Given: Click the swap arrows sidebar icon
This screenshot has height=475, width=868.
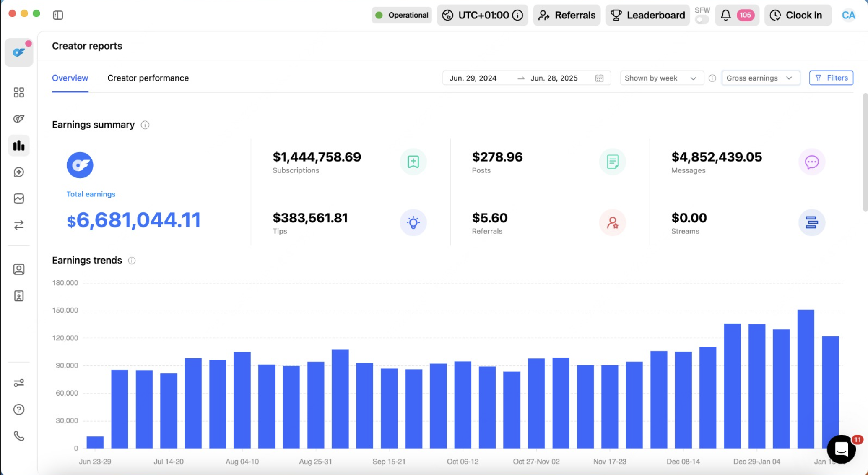Looking at the screenshot, I should (x=19, y=225).
